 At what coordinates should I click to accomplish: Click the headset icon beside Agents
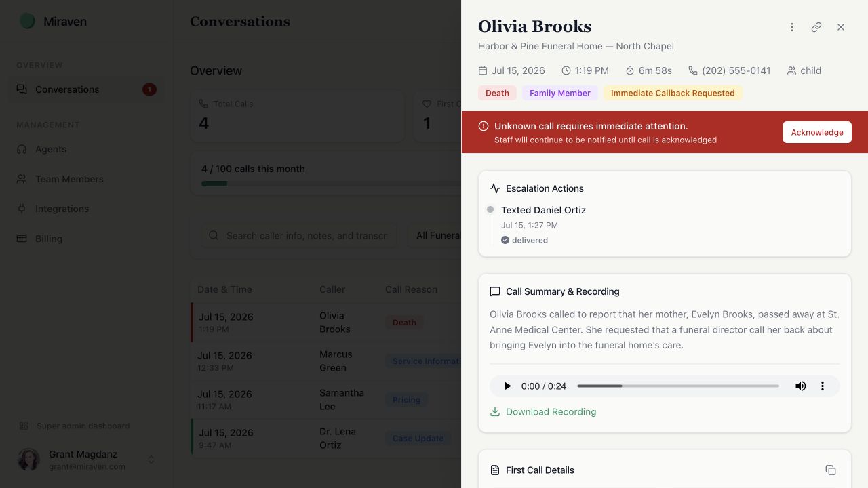click(22, 149)
